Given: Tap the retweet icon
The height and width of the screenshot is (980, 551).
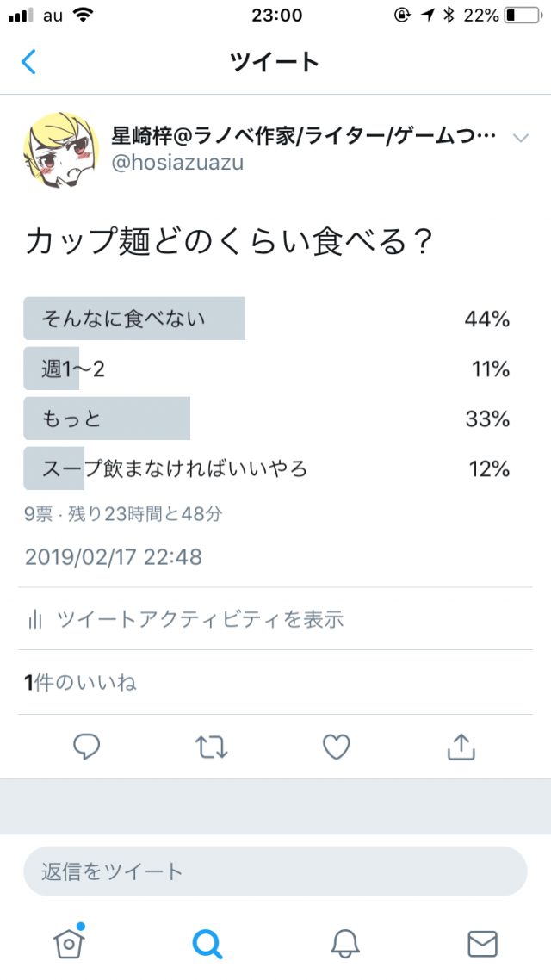Looking at the screenshot, I should [212, 746].
